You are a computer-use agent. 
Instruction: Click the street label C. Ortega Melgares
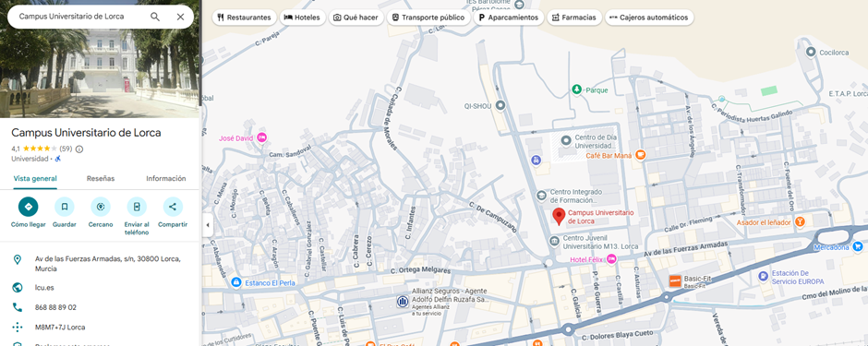click(x=421, y=271)
